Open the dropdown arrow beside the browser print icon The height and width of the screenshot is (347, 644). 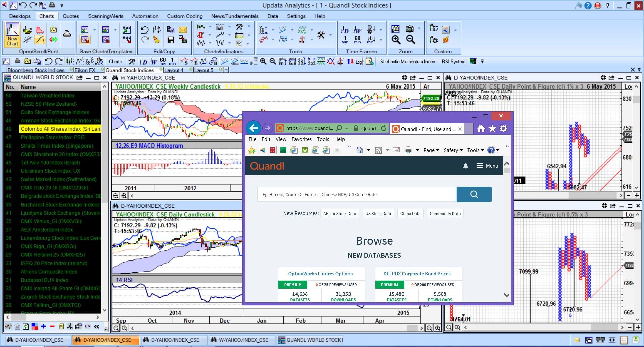pyautogui.click(x=418, y=150)
